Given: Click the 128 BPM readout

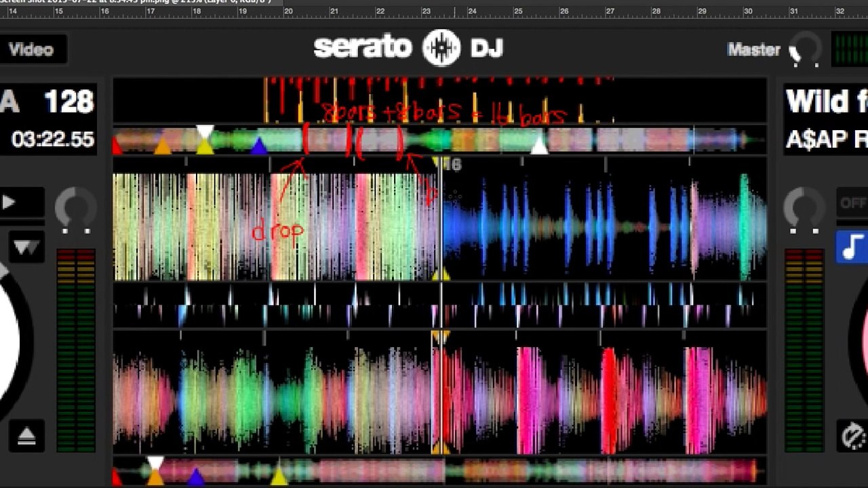Looking at the screenshot, I should point(68,102).
